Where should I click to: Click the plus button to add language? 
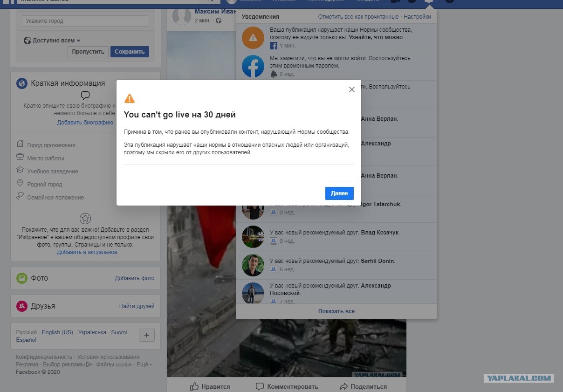point(147,335)
